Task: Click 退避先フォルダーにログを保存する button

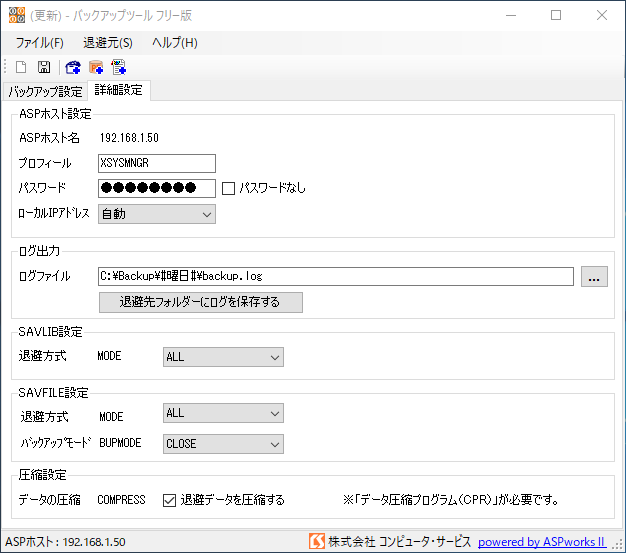Action: click(201, 302)
